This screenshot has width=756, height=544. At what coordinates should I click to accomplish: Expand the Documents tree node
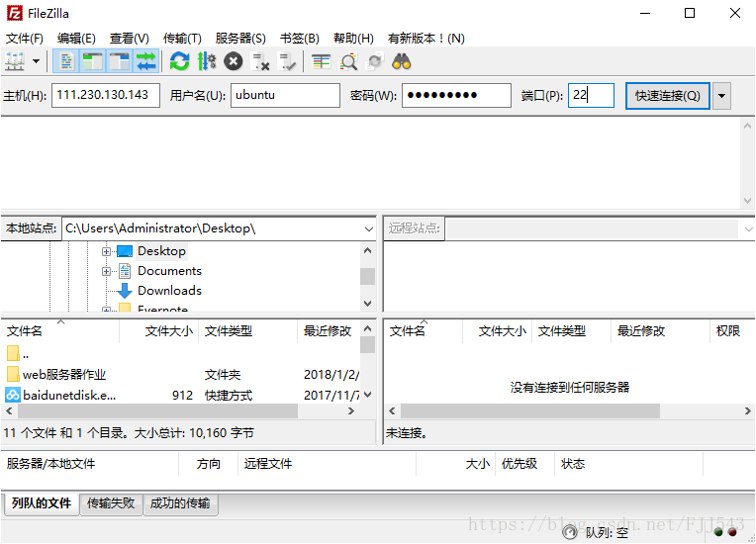pos(106,271)
